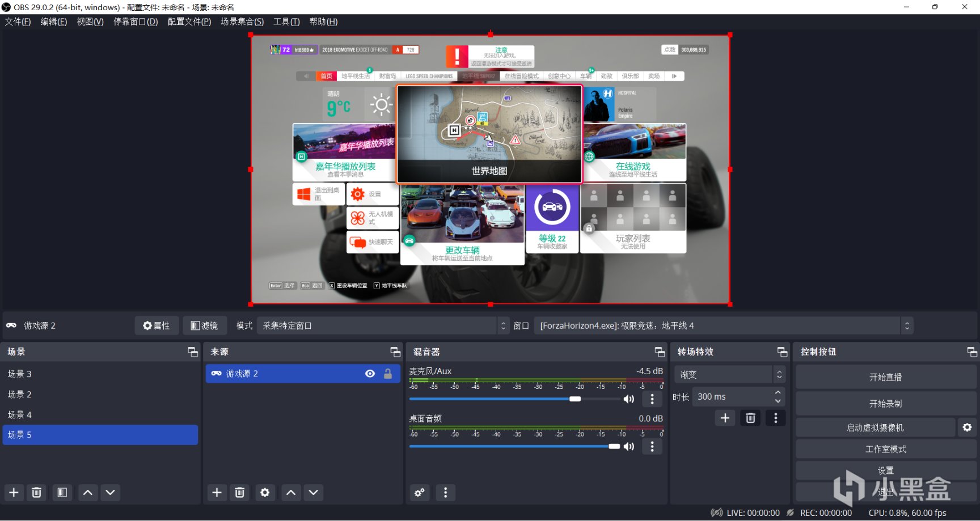Mute the 桌面音频 channel
The width and height of the screenshot is (980, 521).
point(629,447)
